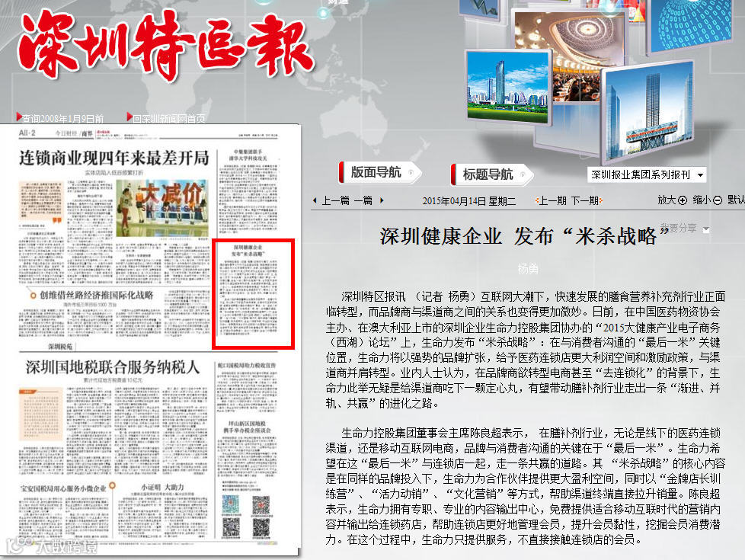Click the 缩小 text label
The image size is (745, 560).
tap(702, 200)
